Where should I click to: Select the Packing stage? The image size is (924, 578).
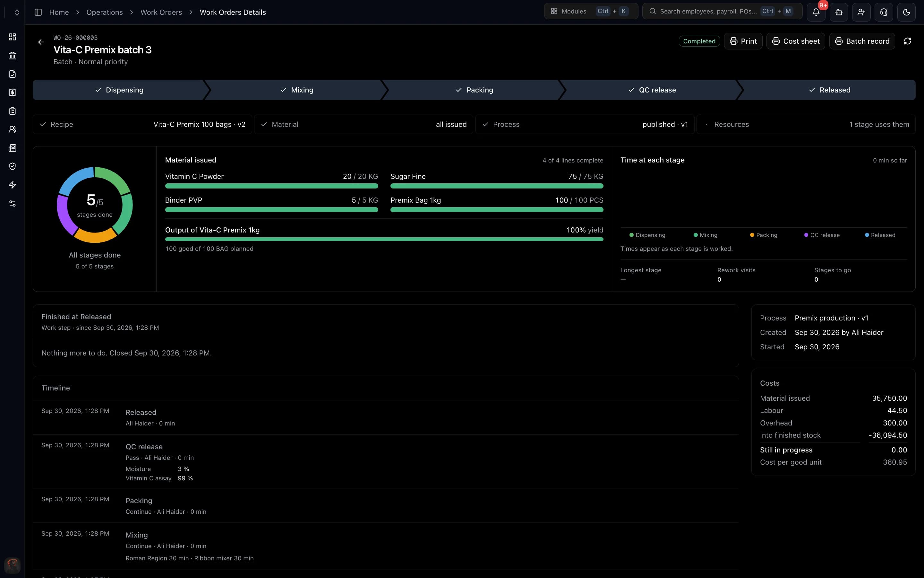[x=474, y=90]
